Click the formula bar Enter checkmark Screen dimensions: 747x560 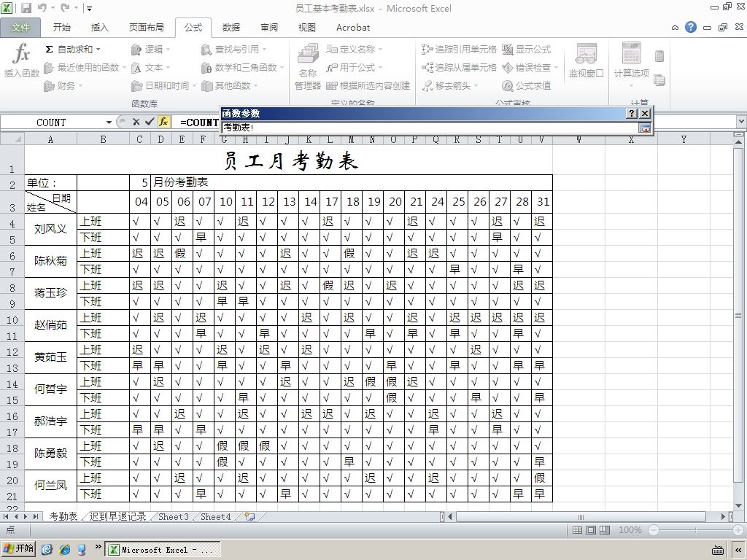(150, 122)
